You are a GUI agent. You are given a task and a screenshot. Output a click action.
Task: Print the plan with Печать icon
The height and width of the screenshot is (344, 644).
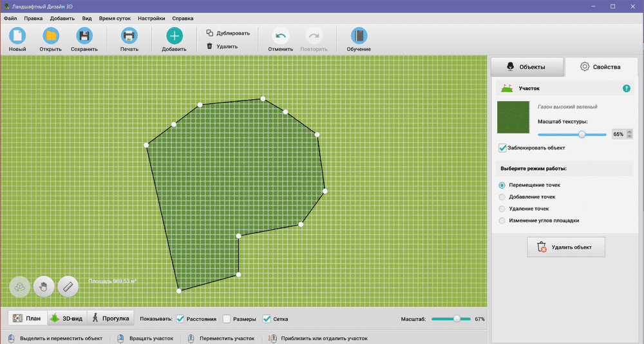129,36
